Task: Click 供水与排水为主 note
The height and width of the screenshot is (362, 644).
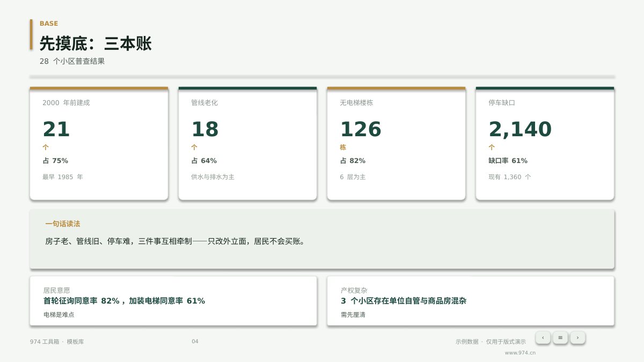Action: click(213, 176)
